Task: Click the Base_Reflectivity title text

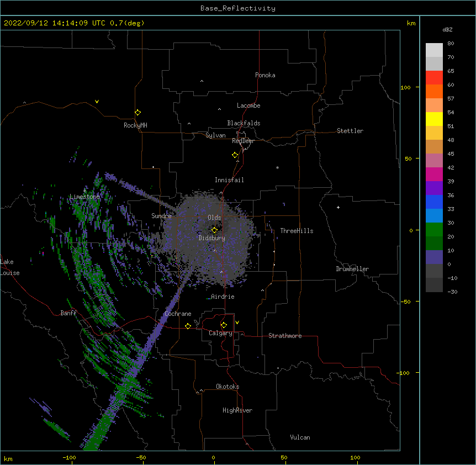Action: pyautogui.click(x=238, y=8)
